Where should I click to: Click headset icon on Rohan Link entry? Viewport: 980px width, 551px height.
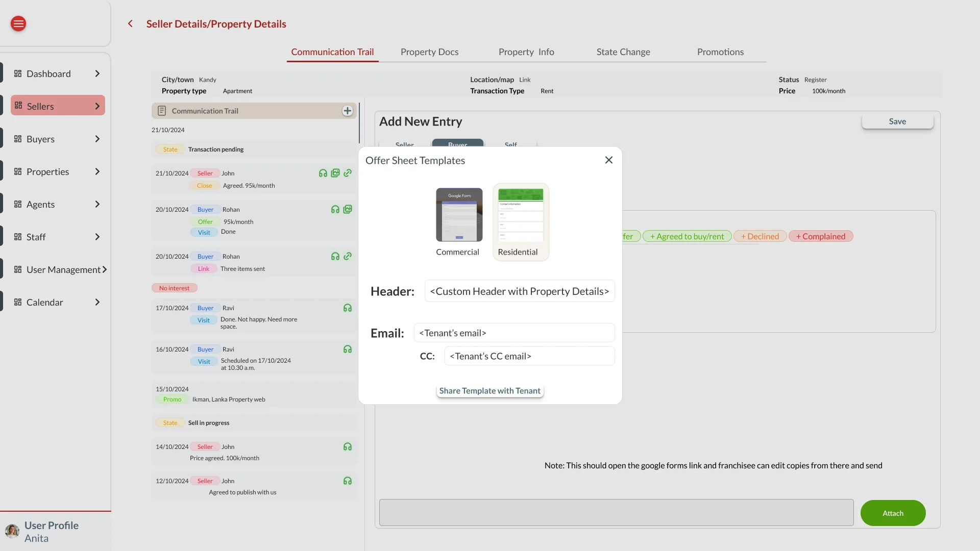coord(335,256)
